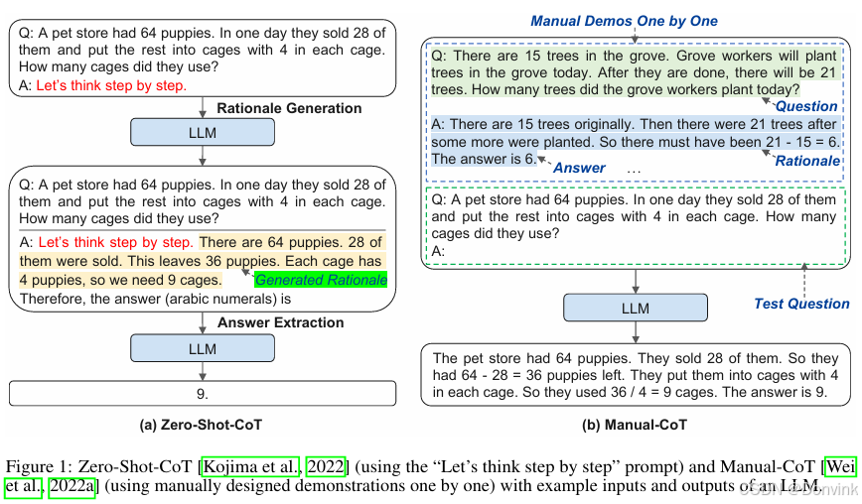862x504 pixels.
Task: Click the 'Manual Demos One by One' heading
Action: pos(624,21)
